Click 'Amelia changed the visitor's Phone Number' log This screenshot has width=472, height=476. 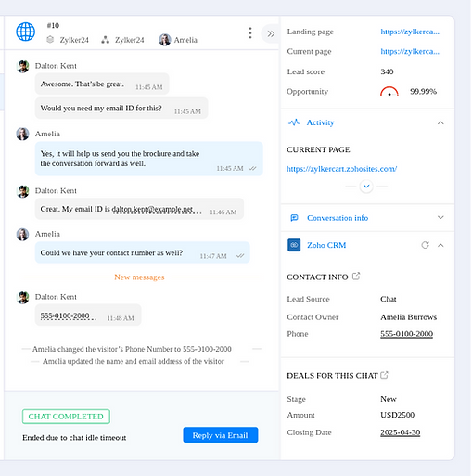[x=132, y=349]
